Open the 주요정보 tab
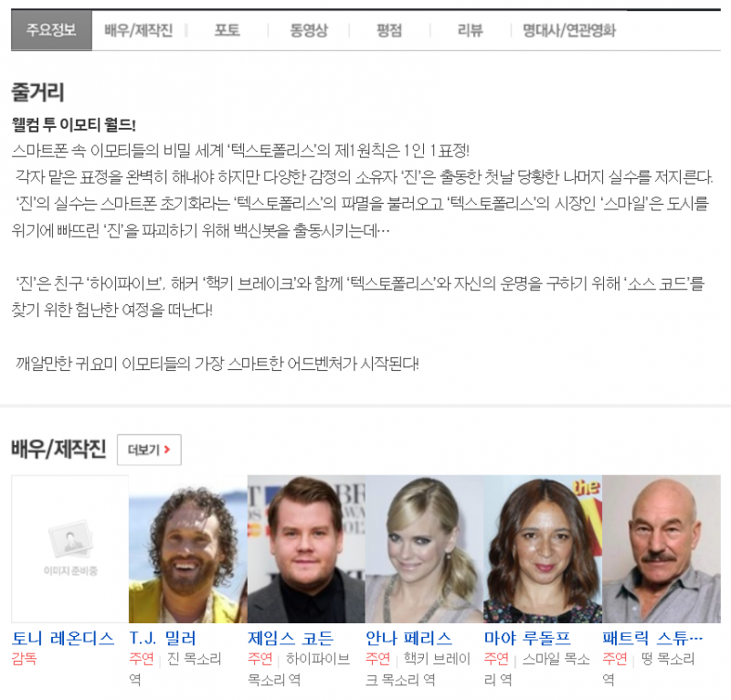The height and width of the screenshot is (700, 731). pyautogui.click(x=51, y=30)
